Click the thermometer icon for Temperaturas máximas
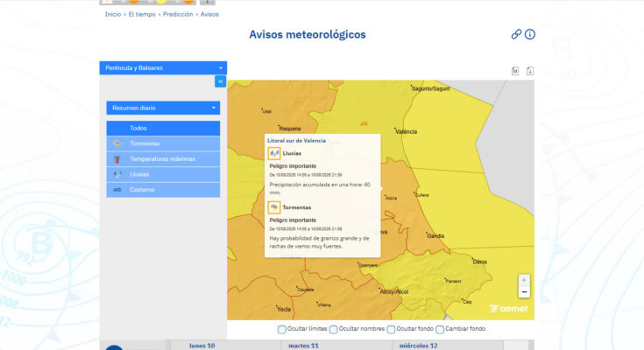Viewport: 644px width, 350px height. click(117, 158)
